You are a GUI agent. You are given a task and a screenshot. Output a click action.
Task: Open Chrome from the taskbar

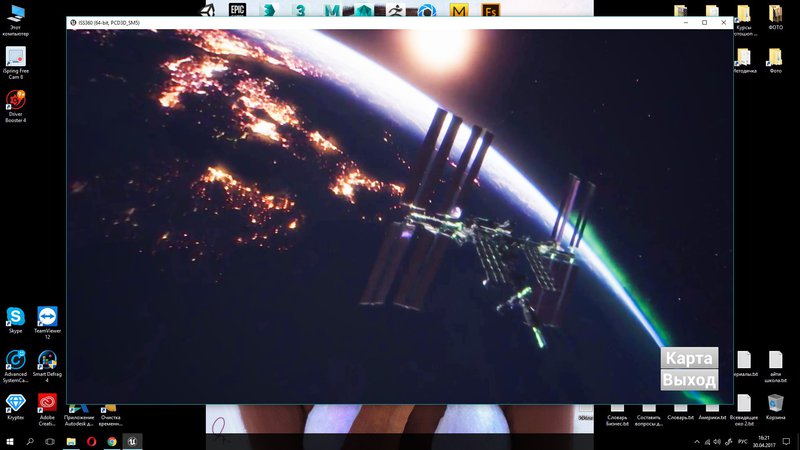point(111,441)
